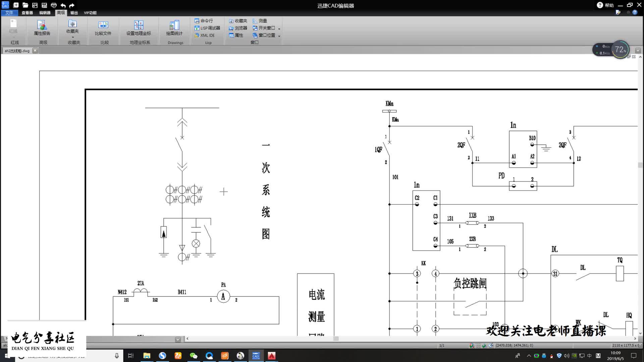Open the 绘图统计 drawing statistics tool

pyautogui.click(x=174, y=27)
